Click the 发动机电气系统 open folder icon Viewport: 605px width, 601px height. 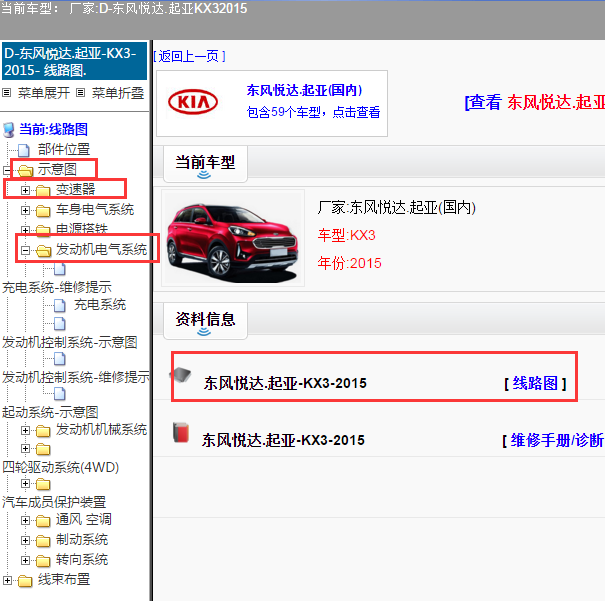pyautogui.click(x=43, y=251)
